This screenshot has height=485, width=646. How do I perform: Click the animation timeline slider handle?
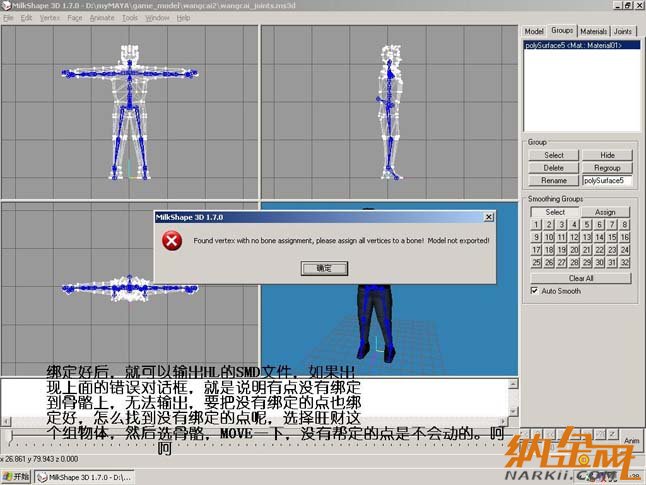click(x=11, y=436)
